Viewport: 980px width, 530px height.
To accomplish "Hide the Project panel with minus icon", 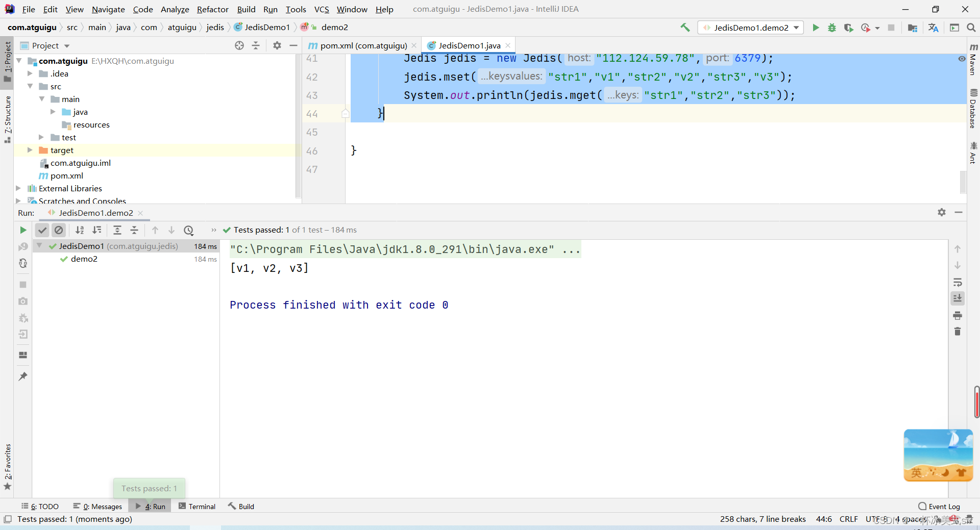I will (293, 45).
